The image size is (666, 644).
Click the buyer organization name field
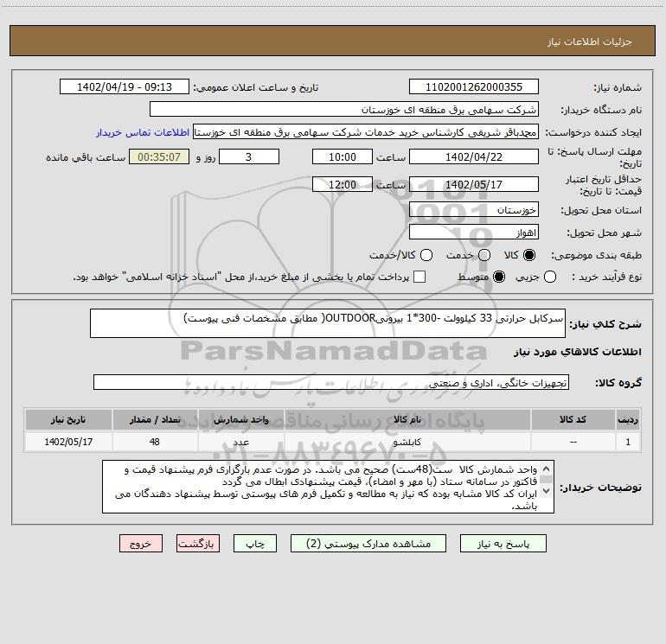tap(344, 110)
